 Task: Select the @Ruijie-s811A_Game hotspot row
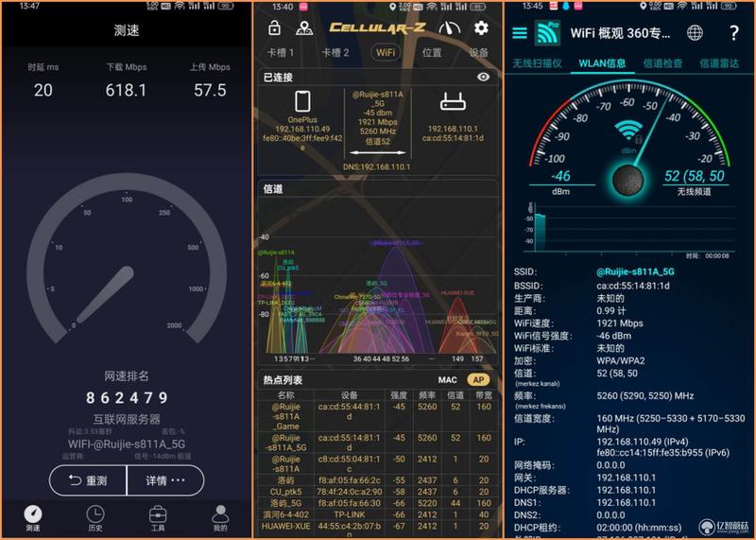pyautogui.click(x=379, y=416)
